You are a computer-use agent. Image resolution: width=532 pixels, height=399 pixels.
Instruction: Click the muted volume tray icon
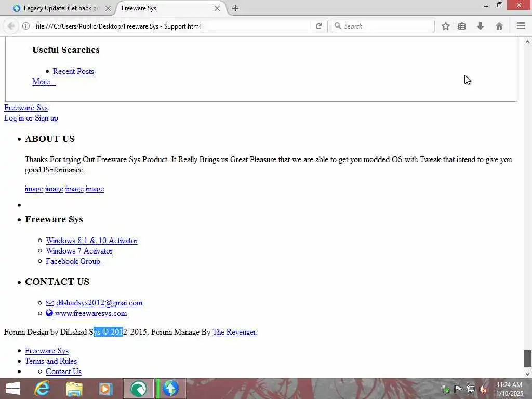483,389
